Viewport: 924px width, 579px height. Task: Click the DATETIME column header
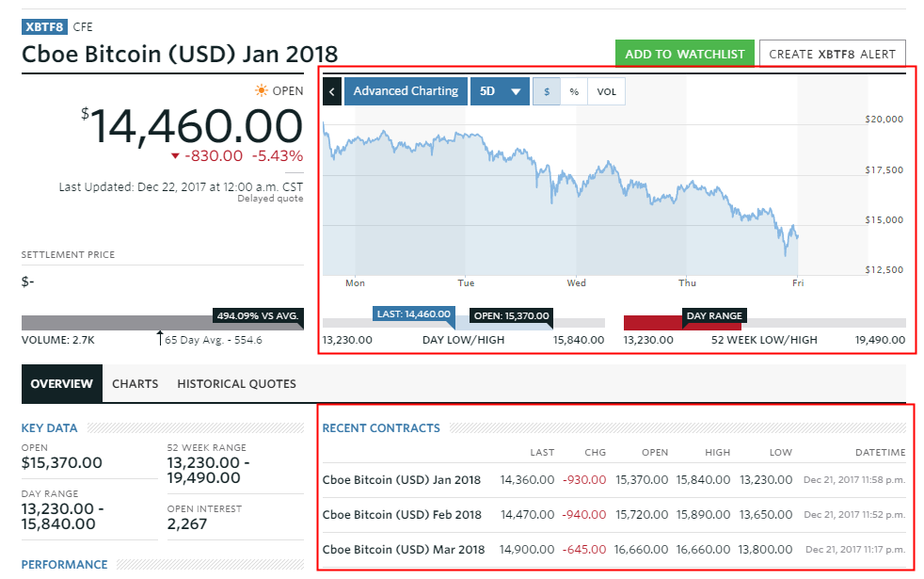pyautogui.click(x=881, y=452)
